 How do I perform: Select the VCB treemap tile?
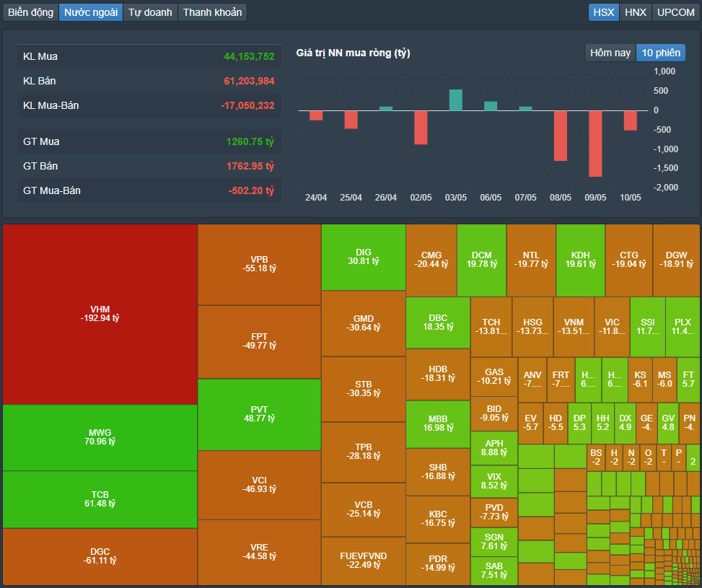(x=363, y=509)
